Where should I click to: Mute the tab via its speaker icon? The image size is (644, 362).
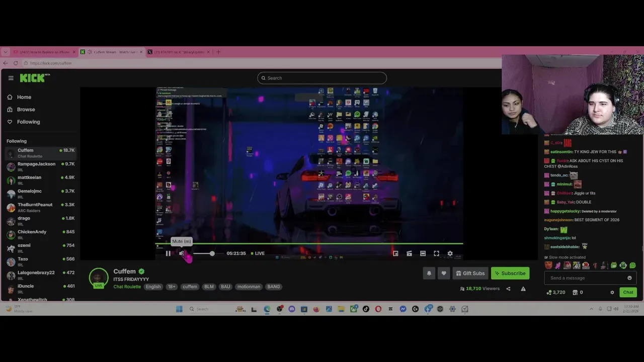(x=90, y=52)
